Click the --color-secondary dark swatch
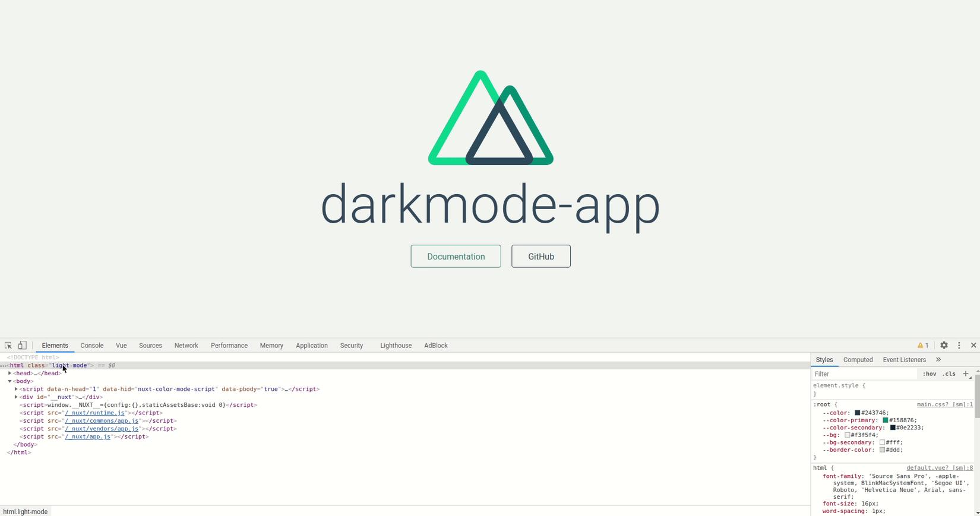980x516 pixels. point(892,428)
